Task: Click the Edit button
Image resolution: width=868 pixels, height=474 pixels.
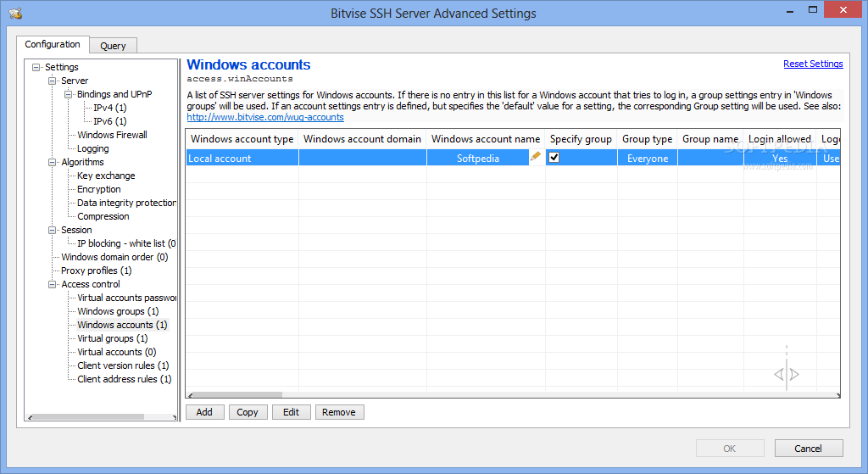Action: point(292,412)
